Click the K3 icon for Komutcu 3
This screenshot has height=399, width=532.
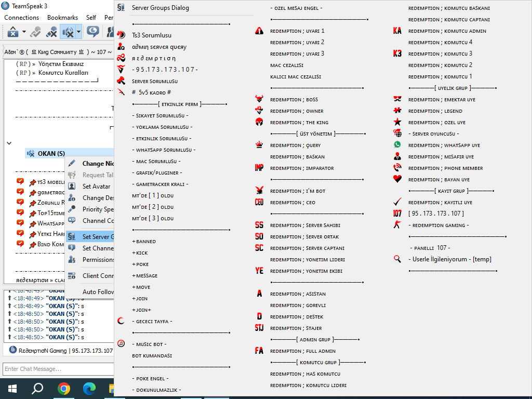pos(397,54)
